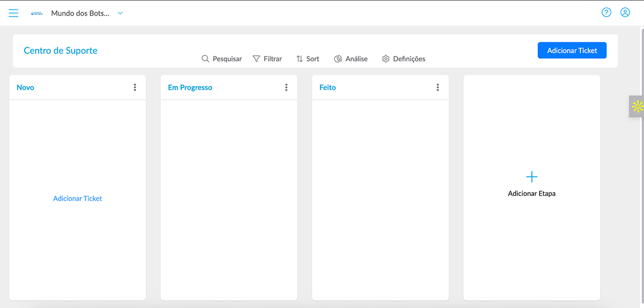Click the Adicionar Etapa label

[532, 193]
